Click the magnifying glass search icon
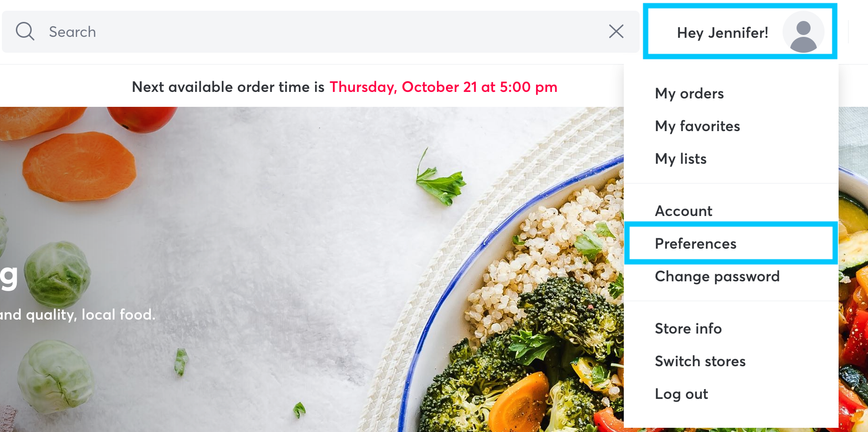868x432 pixels. 25,32
